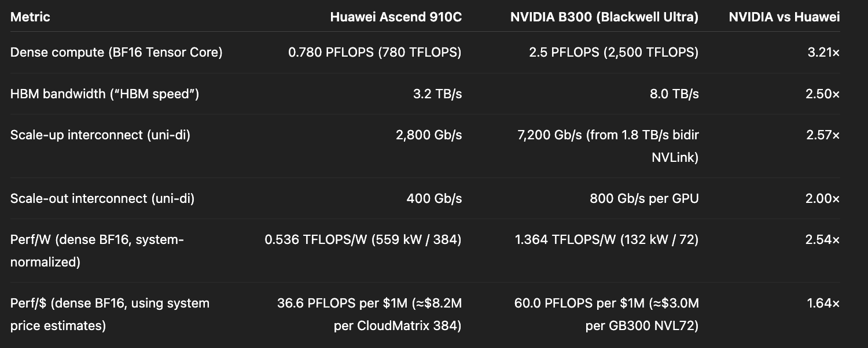Click the 1.64× Perf/$ ratio
The width and height of the screenshot is (868, 348).
pos(823,303)
